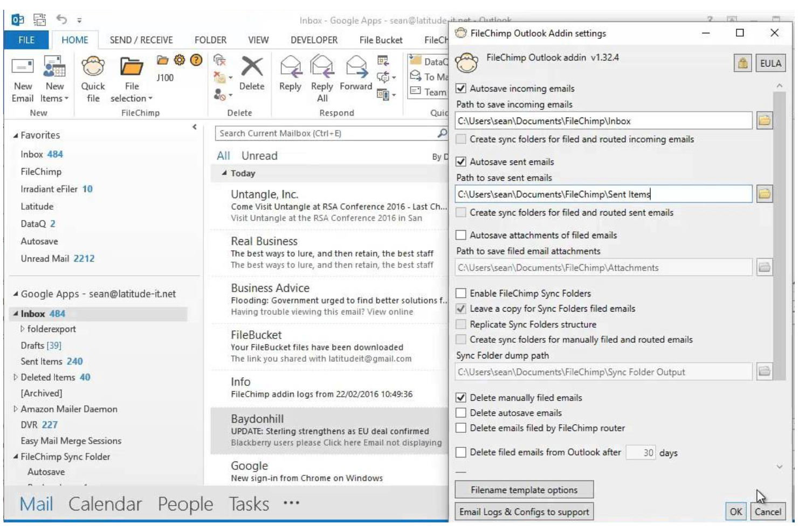Click the Ignore conversation icon in Delete group
The height and width of the screenshot is (532, 798).
pyautogui.click(x=219, y=60)
